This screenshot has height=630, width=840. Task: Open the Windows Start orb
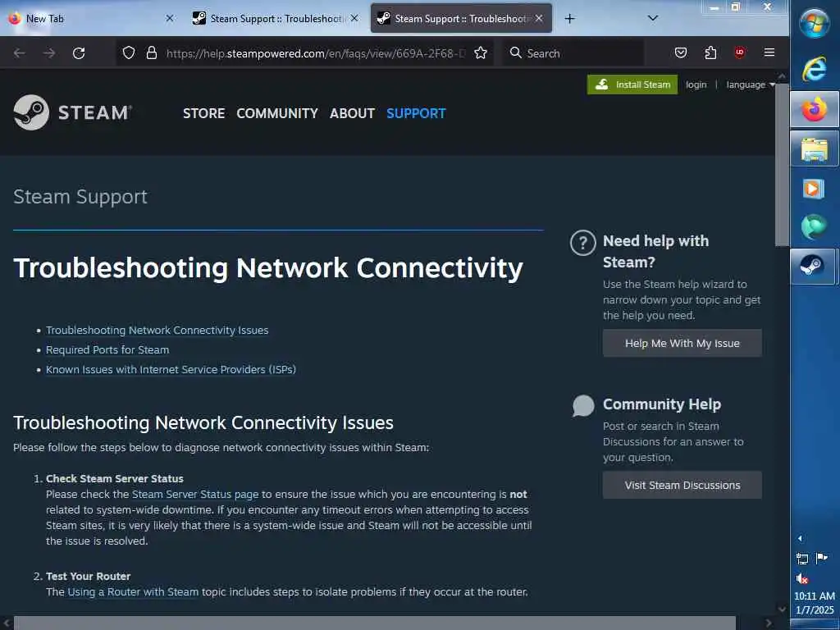815,24
